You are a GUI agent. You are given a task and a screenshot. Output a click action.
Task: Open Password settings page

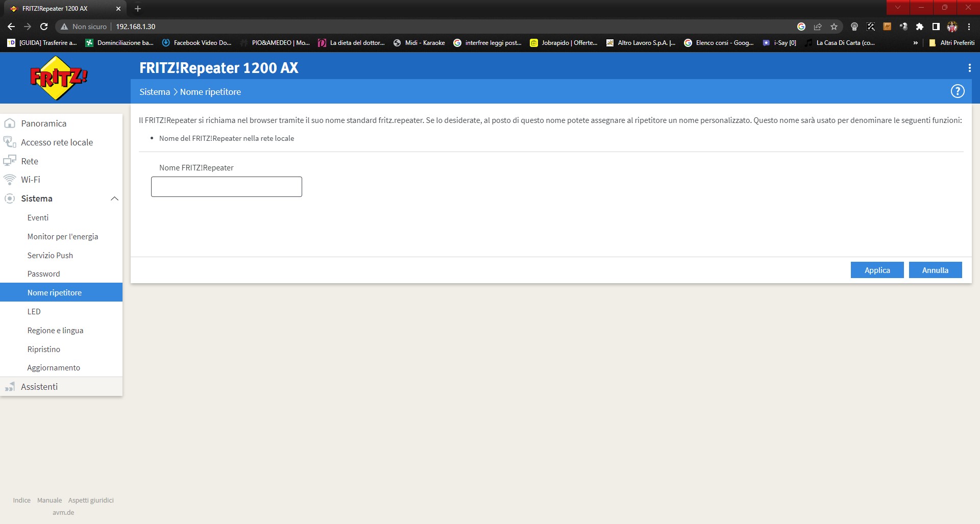tap(44, 274)
